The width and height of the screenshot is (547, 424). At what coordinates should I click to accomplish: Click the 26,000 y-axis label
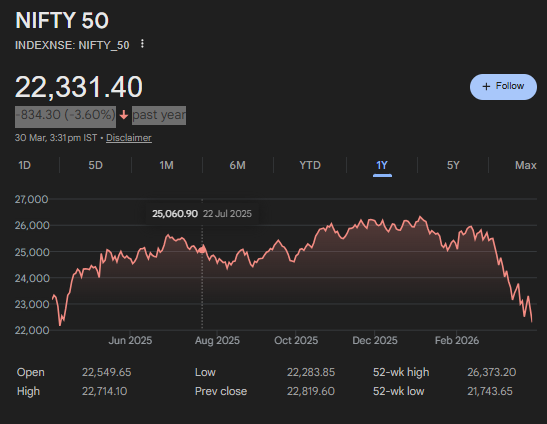(x=32, y=225)
